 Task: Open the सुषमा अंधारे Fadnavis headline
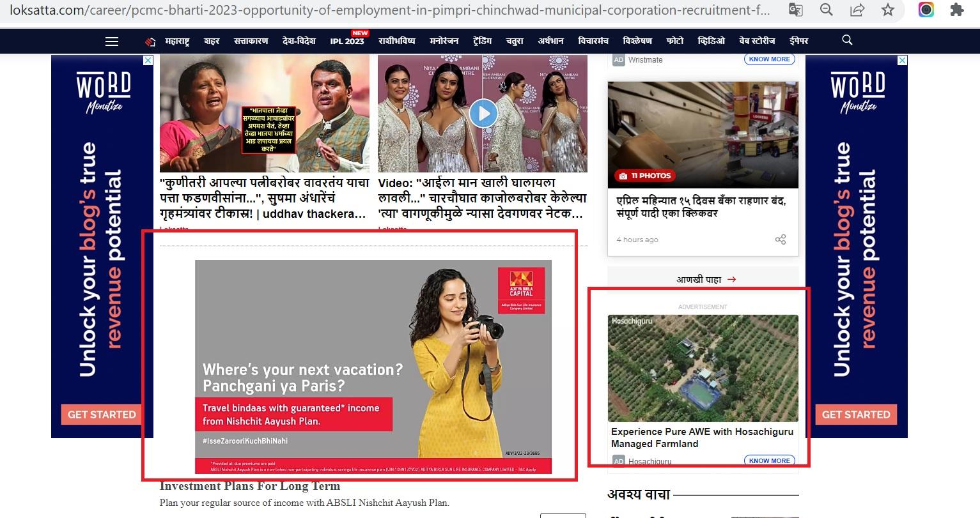(265, 198)
